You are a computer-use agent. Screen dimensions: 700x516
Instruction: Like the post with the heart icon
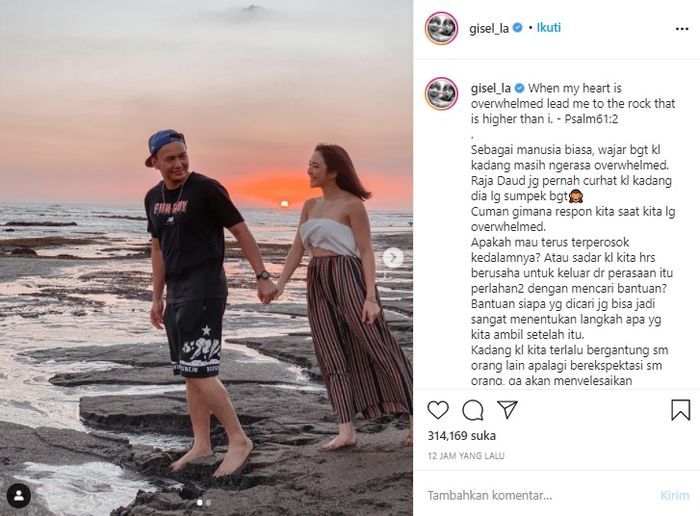438,409
